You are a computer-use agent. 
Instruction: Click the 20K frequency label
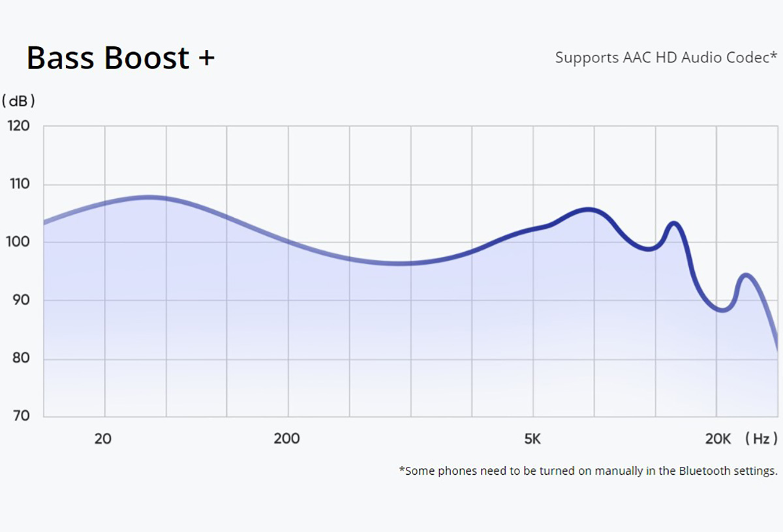[x=718, y=439]
